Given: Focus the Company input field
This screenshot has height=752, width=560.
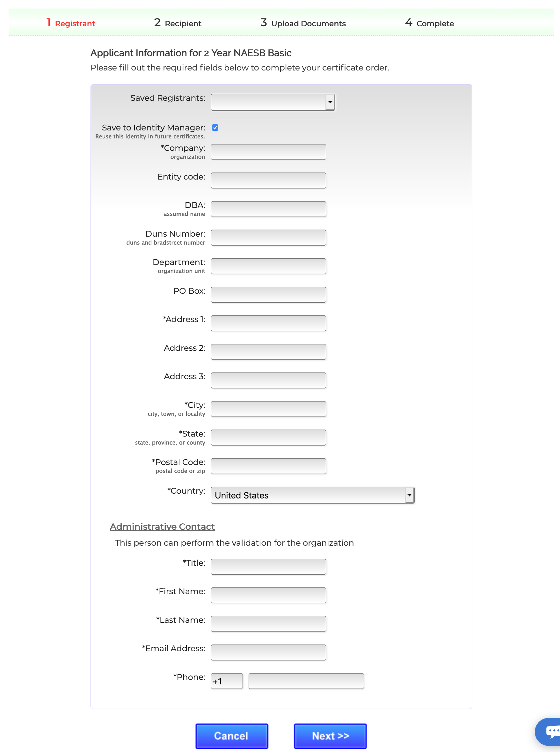Looking at the screenshot, I should pos(268,152).
